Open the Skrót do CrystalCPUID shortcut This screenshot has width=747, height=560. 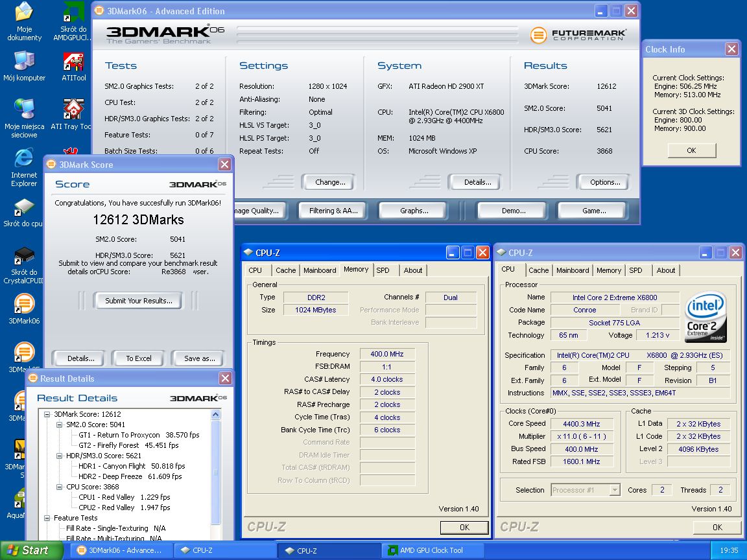pos(23,266)
